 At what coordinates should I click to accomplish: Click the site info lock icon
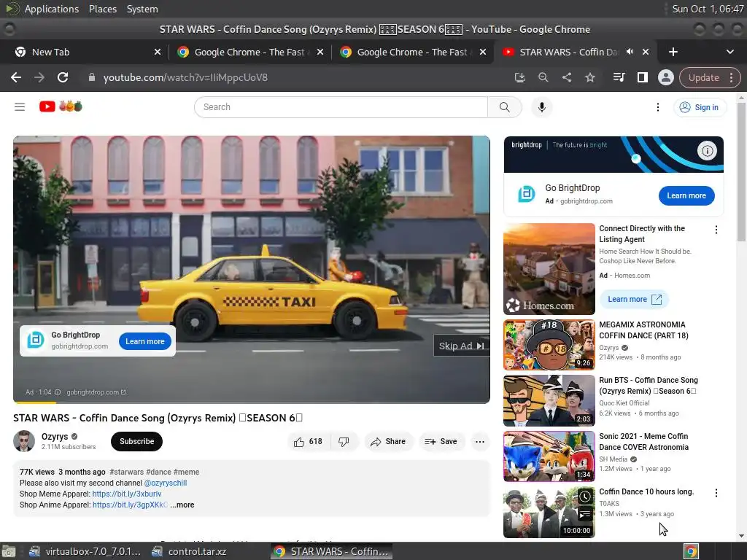(x=91, y=77)
